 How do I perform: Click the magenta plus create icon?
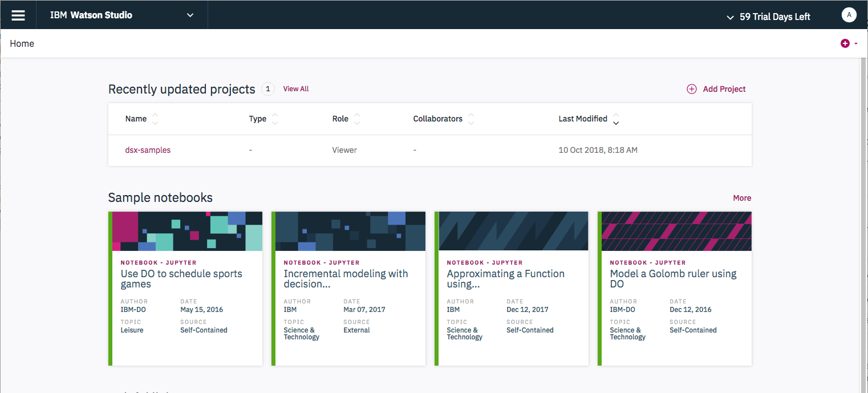(845, 43)
